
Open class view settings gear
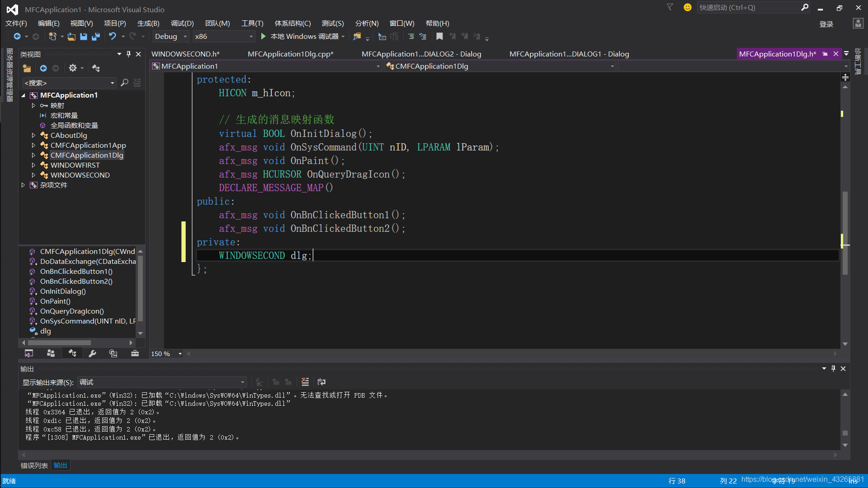(72, 68)
